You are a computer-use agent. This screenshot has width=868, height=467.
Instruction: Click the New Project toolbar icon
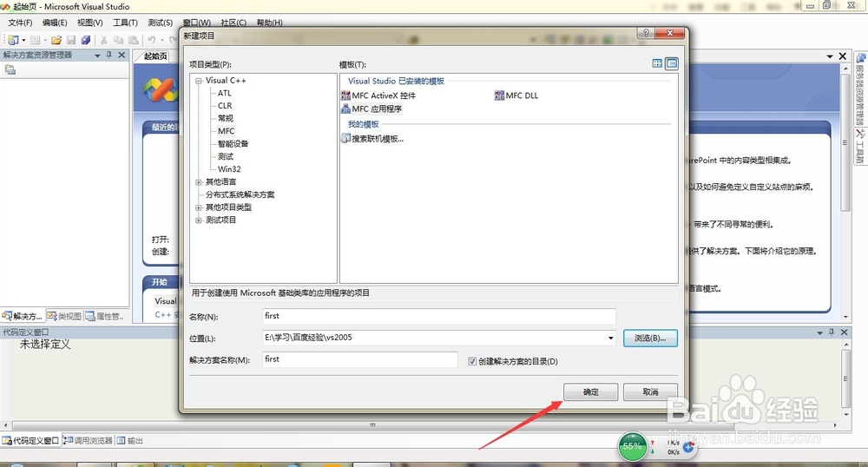click(13, 40)
